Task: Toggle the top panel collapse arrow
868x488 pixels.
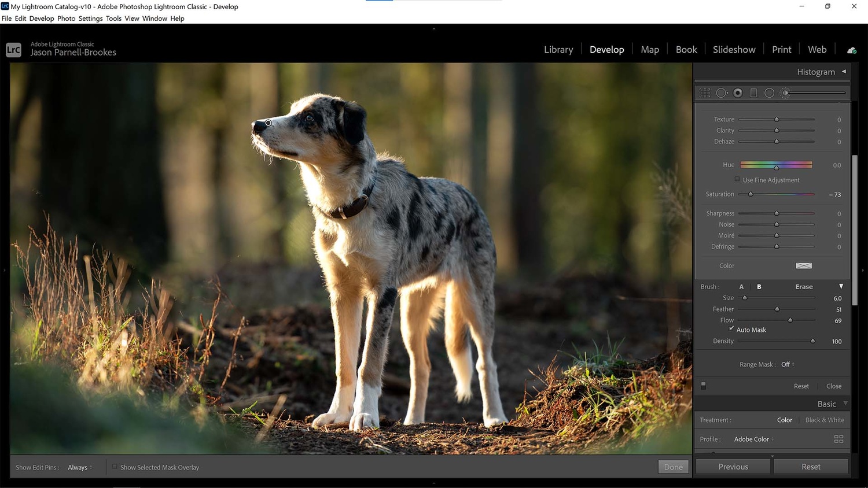Action: [433, 28]
